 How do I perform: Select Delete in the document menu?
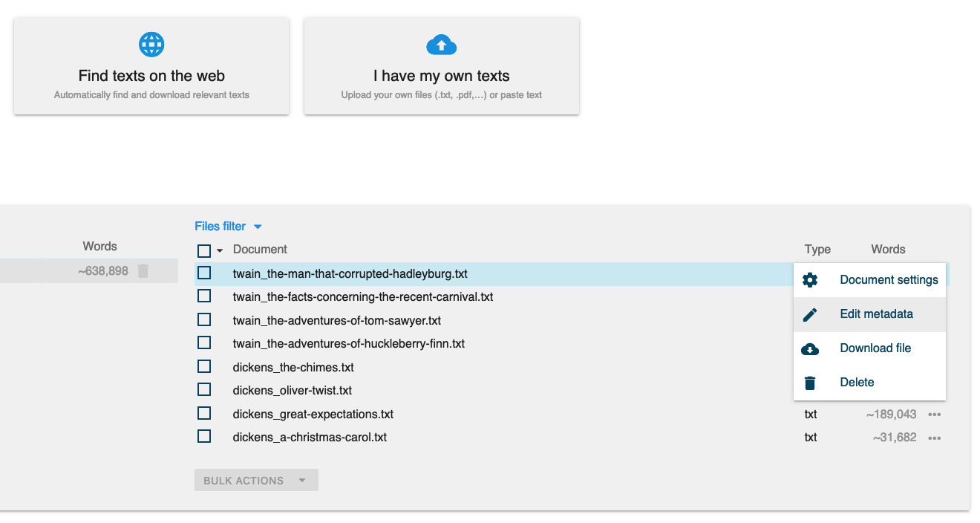tap(857, 383)
